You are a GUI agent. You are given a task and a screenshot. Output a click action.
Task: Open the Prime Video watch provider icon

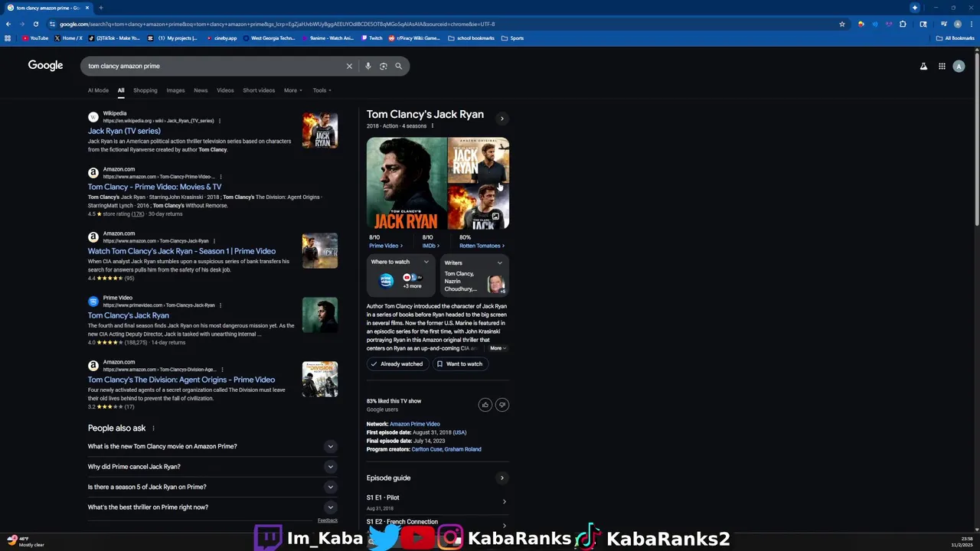(387, 281)
